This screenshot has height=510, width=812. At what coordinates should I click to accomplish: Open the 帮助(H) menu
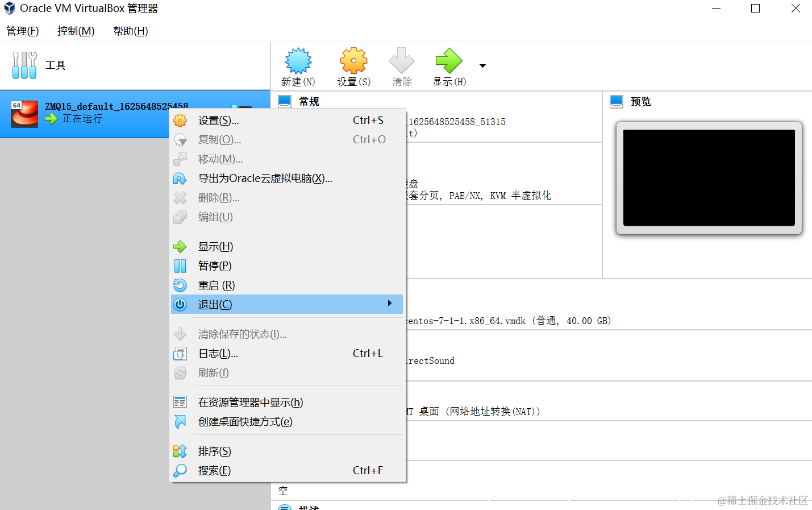pos(131,31)
